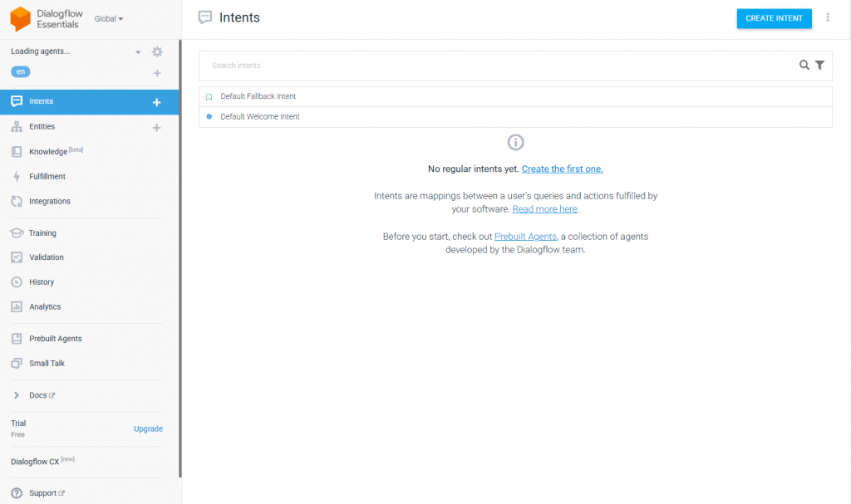Expand the Global region dropdown

(109, 17)
